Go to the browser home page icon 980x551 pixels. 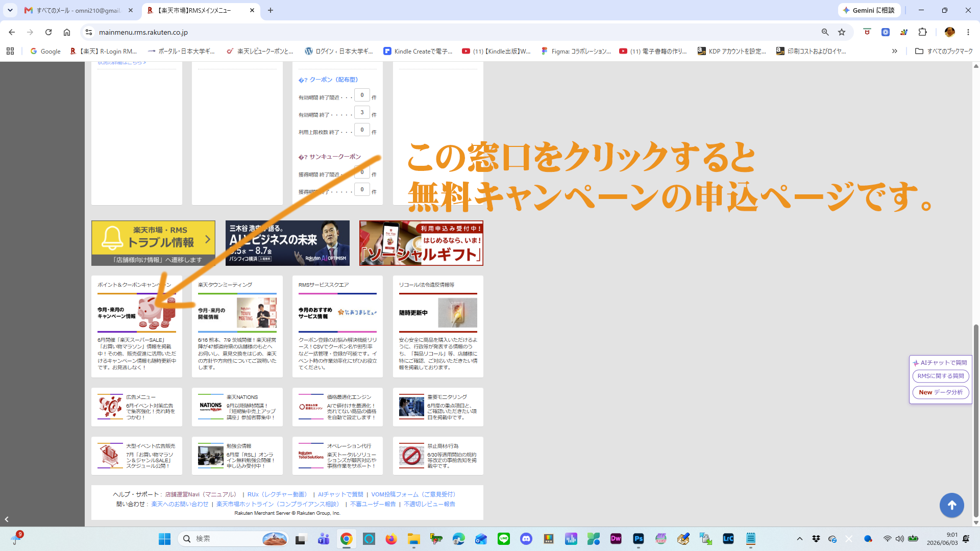coord(67,32)
